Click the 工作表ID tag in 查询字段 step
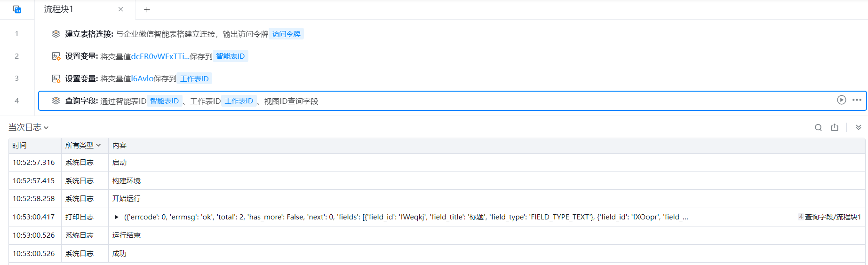 tap(239, 101)
